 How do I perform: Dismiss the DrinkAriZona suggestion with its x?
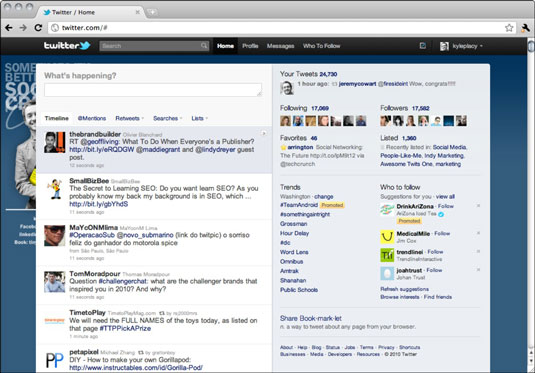click(478, 206)
